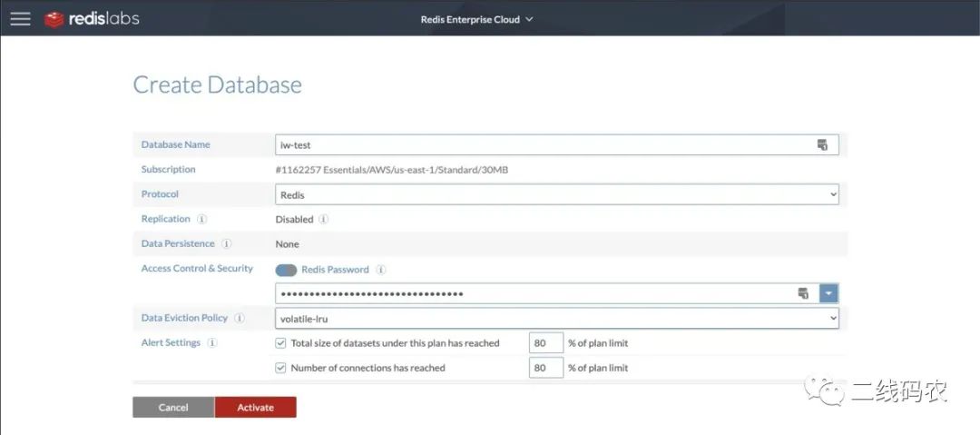This screenshot has height=435, width=980.
Task: Toggle the Redis Password switch
Action: pos(286,270)
